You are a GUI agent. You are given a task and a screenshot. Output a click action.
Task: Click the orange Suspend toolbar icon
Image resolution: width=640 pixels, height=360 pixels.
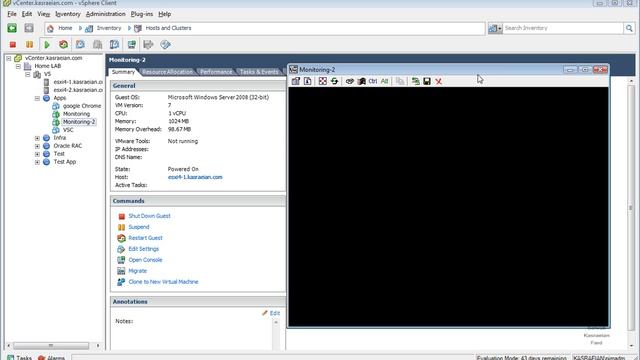click(29, 44)
